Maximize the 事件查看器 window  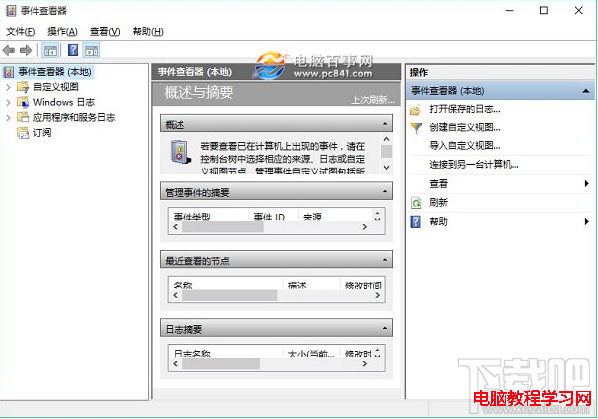point(544,11)
